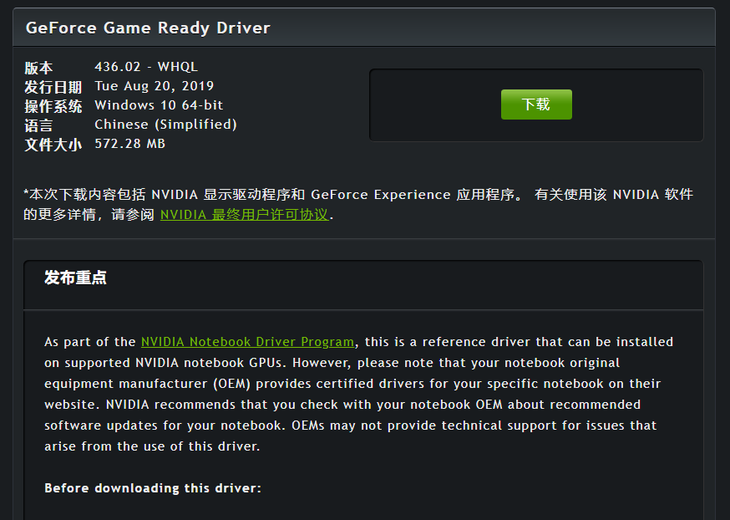Open the NVIDIA Notebook Driver Program link

(248, 342)
